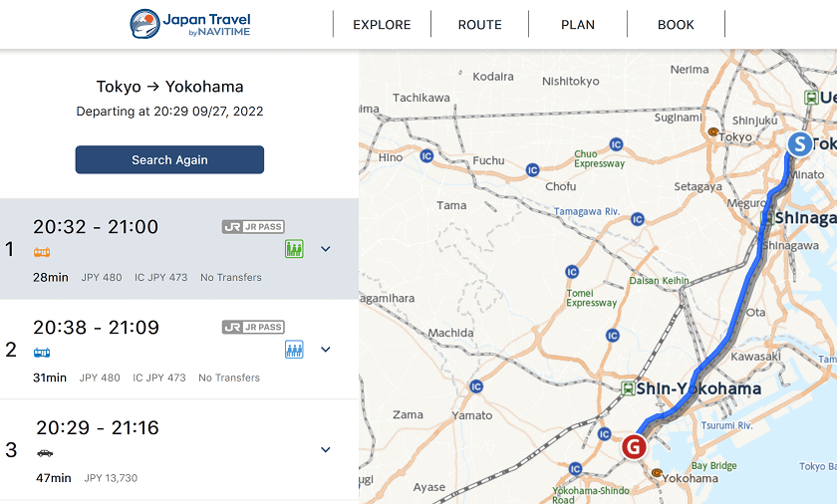Click the blue bus icon on route 2
This screenshot has width=837, height=504.
point(42,353)
